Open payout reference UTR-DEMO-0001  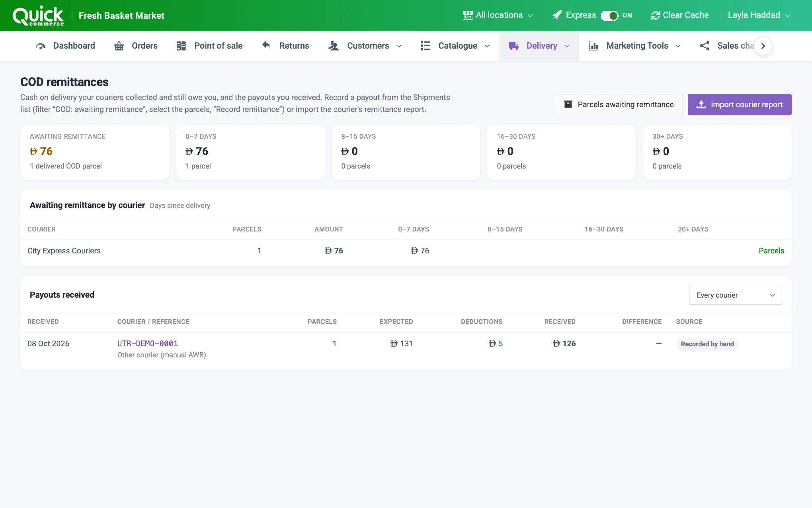(147, 343)
